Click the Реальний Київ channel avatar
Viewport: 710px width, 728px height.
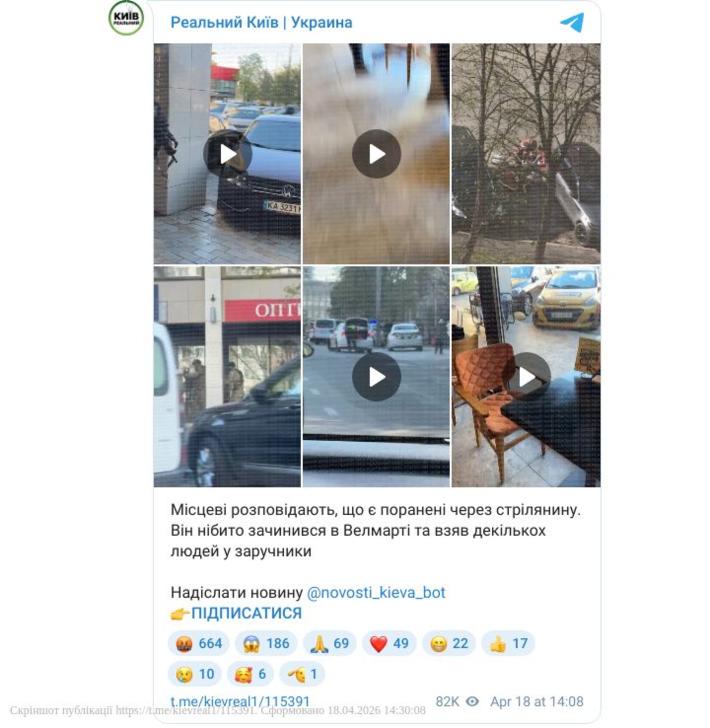(126, 18)
